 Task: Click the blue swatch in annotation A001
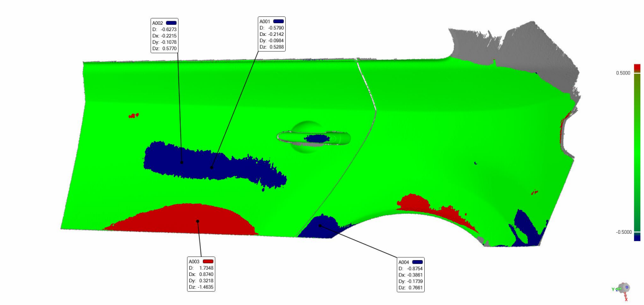tap(278, 21)
